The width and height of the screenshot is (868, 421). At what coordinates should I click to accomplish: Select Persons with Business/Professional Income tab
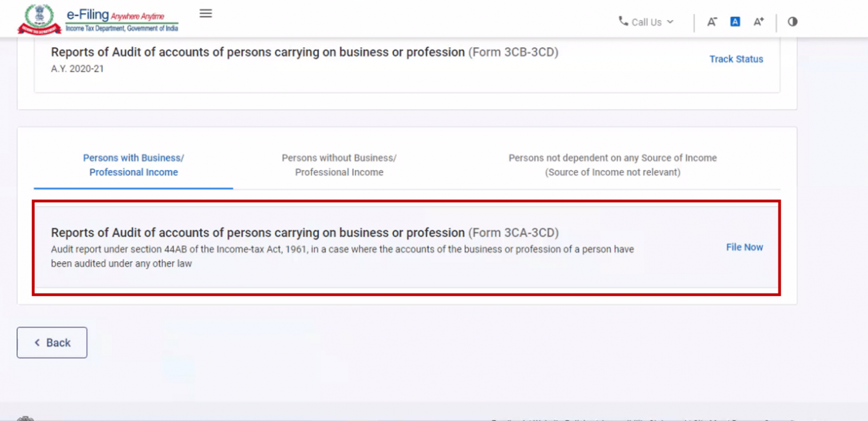[133, 165]
